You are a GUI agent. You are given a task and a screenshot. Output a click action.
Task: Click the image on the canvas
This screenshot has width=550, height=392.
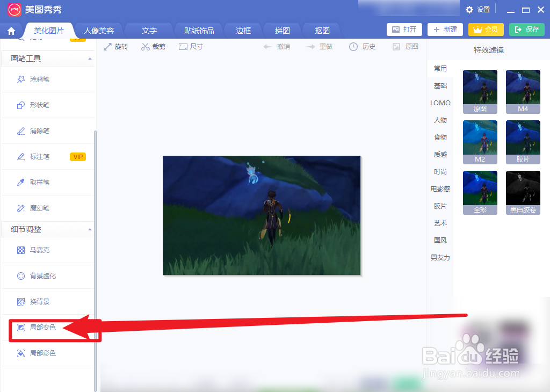262,215
